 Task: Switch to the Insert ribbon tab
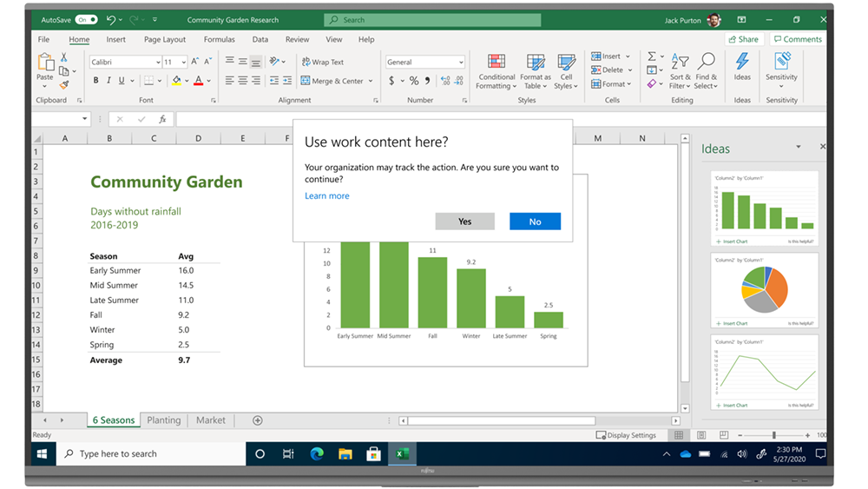click(x=115, y=39)
